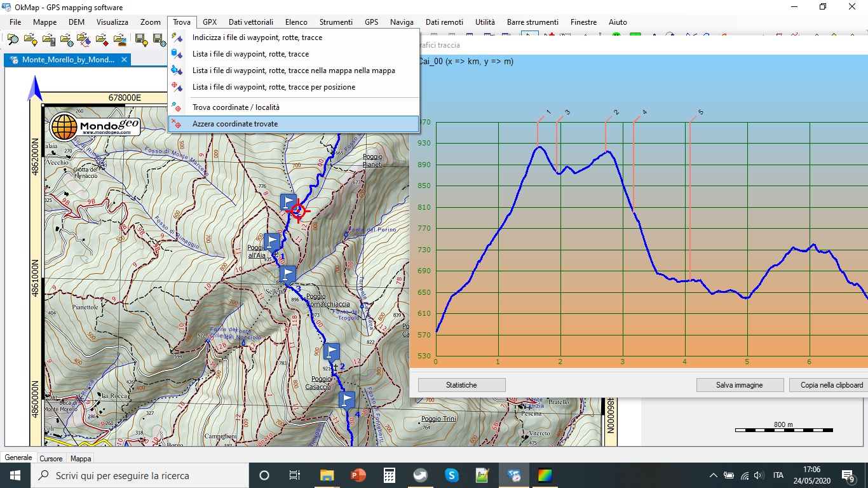Open the Mappe menu

tap(44, 22)
